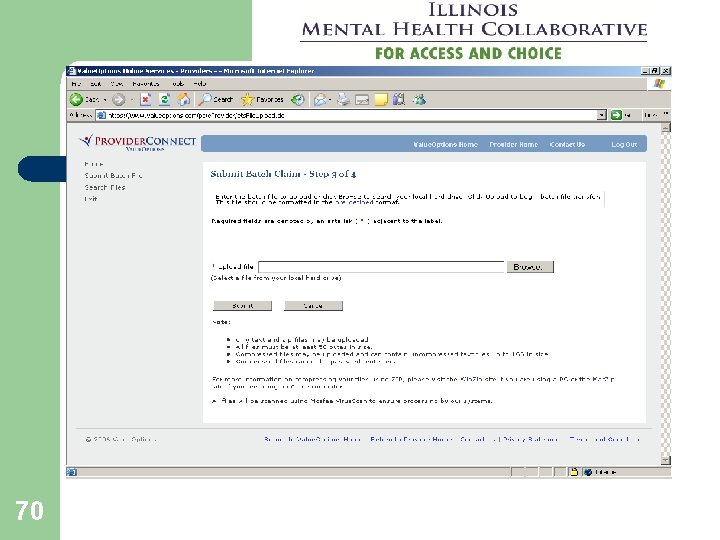
Task: Expand the address bar dropdown arrow
Action: [x=602, y=115]
